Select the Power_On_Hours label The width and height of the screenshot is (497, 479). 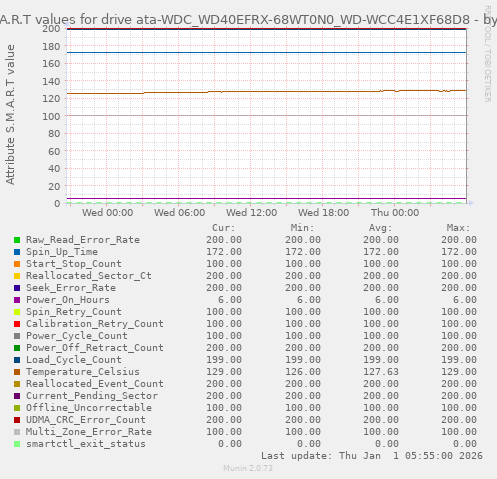pyautogui.click(x=68, y=300)
